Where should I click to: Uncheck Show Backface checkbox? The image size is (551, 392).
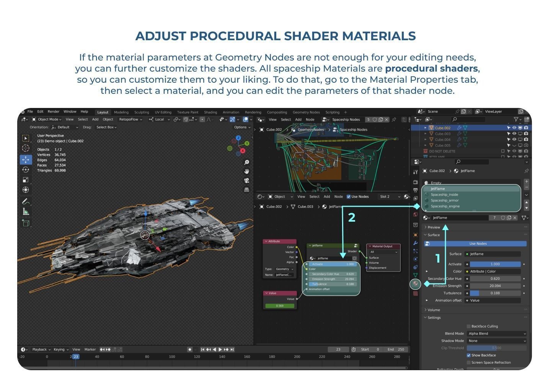[x=469, y=355]
